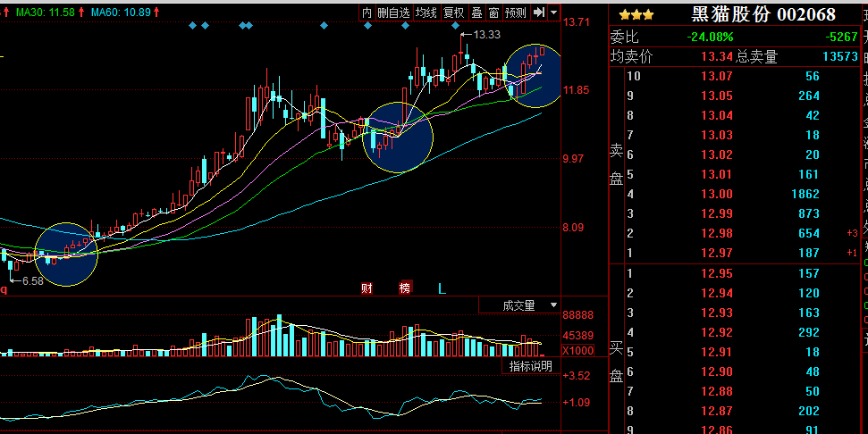Click the 榜 ranking icon on chart
868x434 pixels.
405,288
